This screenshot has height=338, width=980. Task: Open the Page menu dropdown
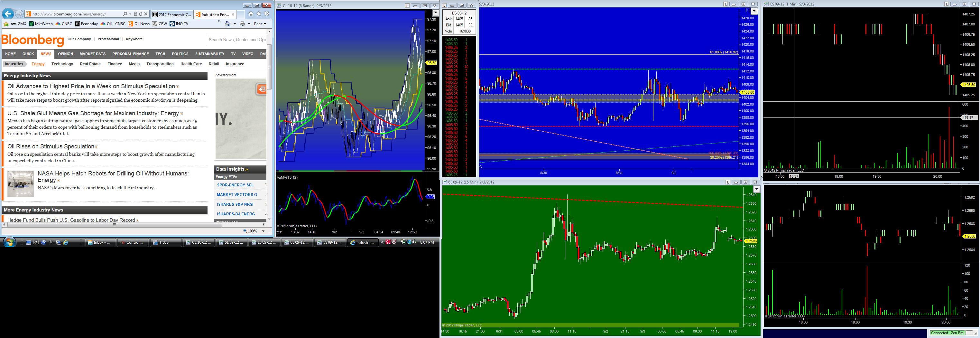pos(260,23)
